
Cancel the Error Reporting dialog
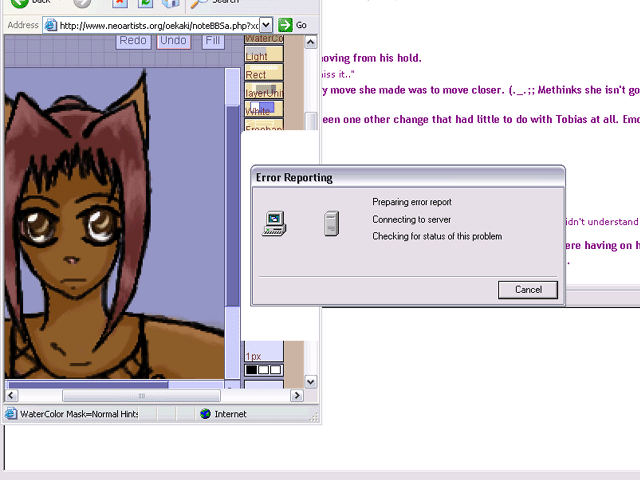(528, 289)
